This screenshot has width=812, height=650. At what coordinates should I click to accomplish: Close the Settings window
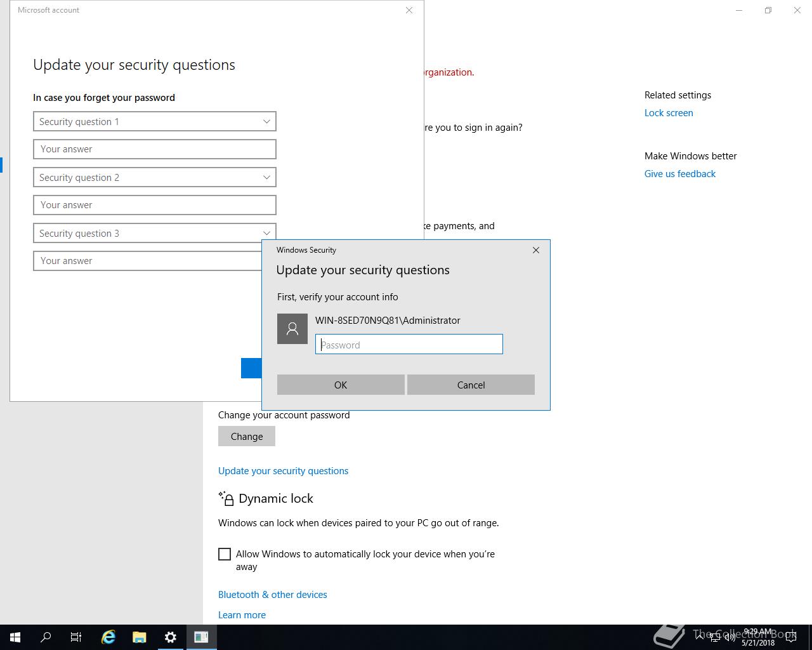(797, 10)
